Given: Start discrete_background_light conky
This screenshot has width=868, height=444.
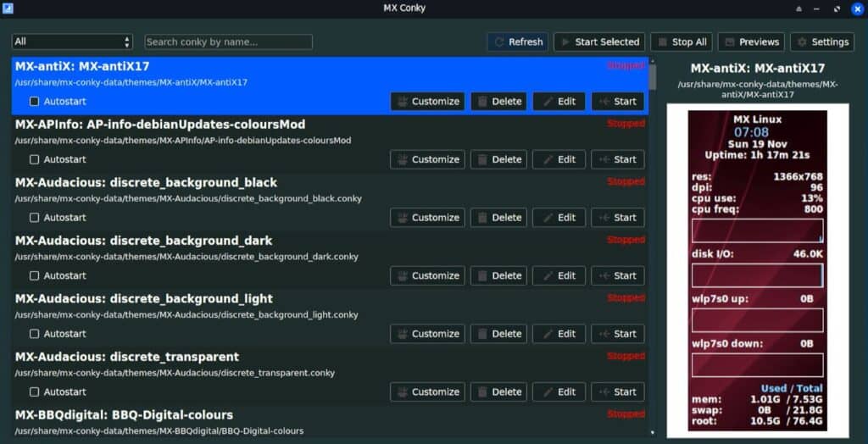Looking at the screenshot, I should [x=618, y=334].
